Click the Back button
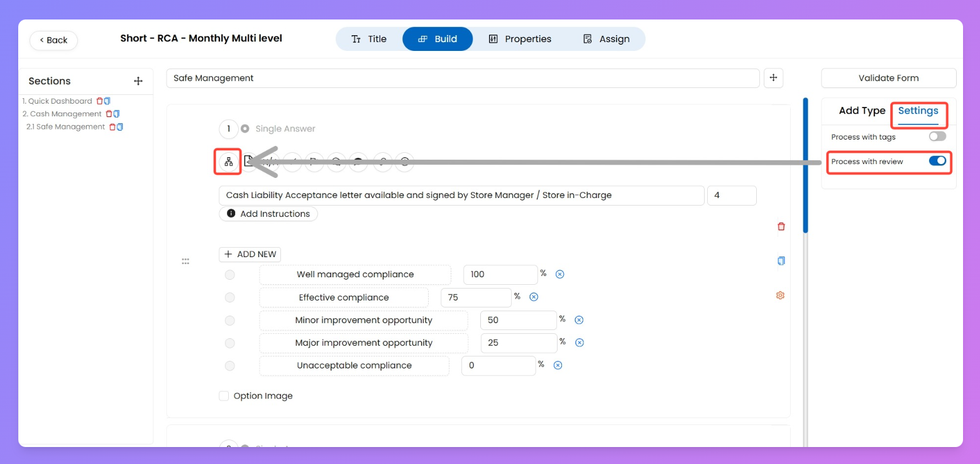The image size is (980, 464). pos(53,40)
